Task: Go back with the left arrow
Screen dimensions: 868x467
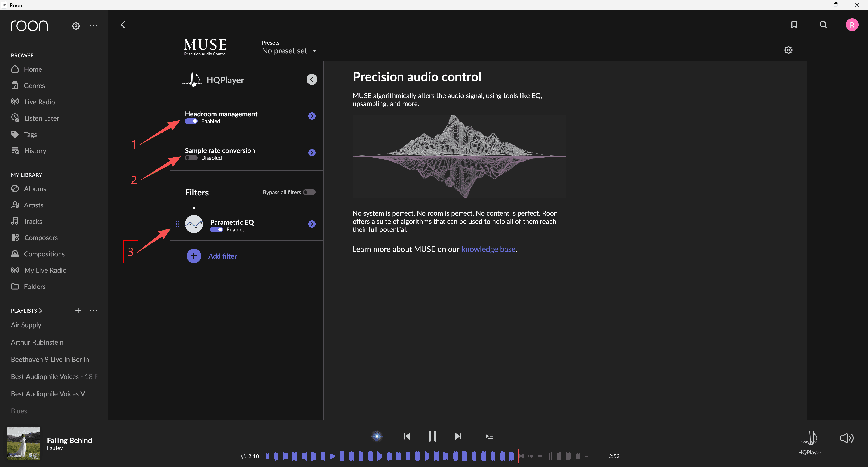Action: coord(123,25)
